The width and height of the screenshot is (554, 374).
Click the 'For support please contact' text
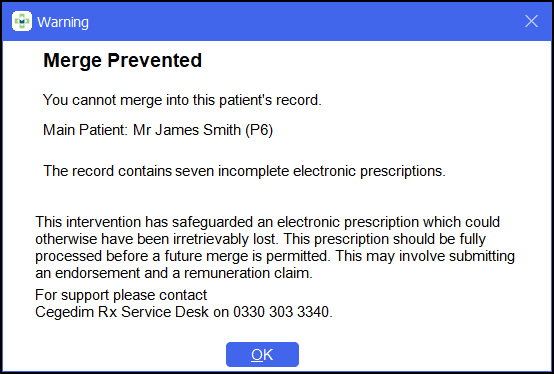(121, 295)
